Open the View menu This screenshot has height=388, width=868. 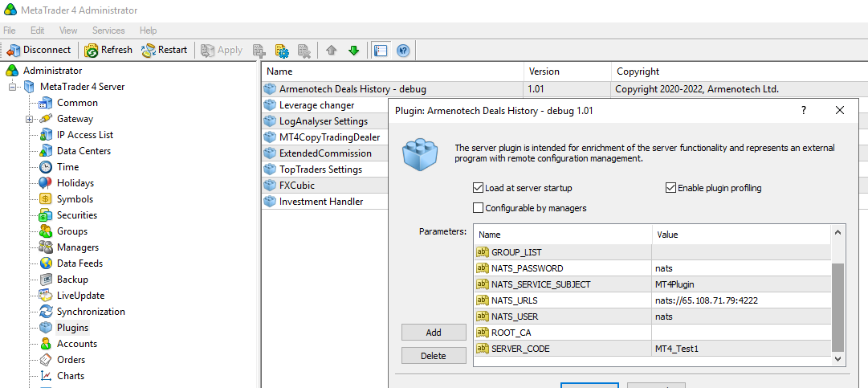click(x=68, y=31)
